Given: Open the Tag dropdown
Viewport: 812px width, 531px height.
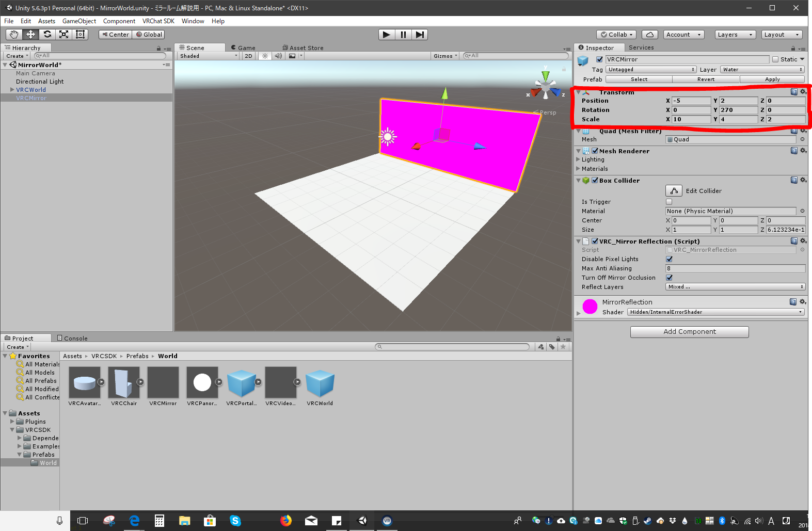Looking at the screenshot, I should click(x=651, y=70).
